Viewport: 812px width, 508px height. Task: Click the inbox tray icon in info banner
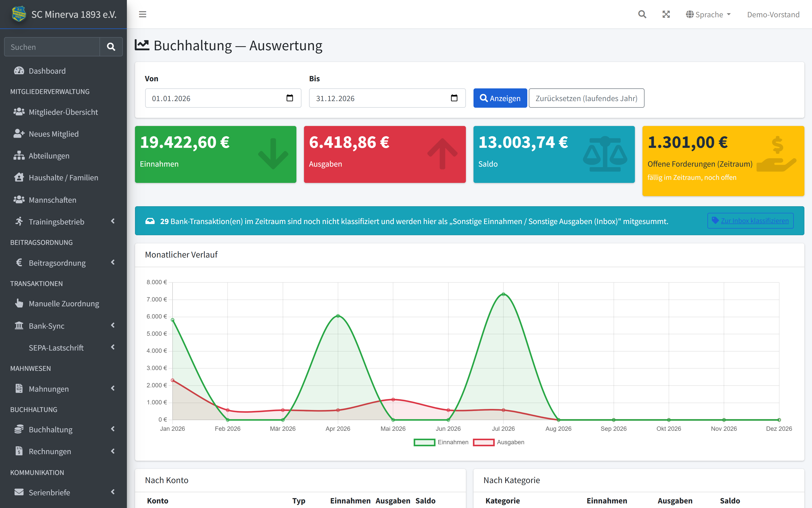(x=150, y=221)
